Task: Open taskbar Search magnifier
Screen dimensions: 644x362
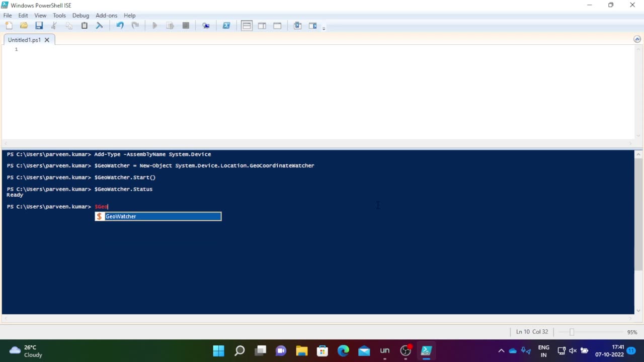Action: [x=239, y=350]
